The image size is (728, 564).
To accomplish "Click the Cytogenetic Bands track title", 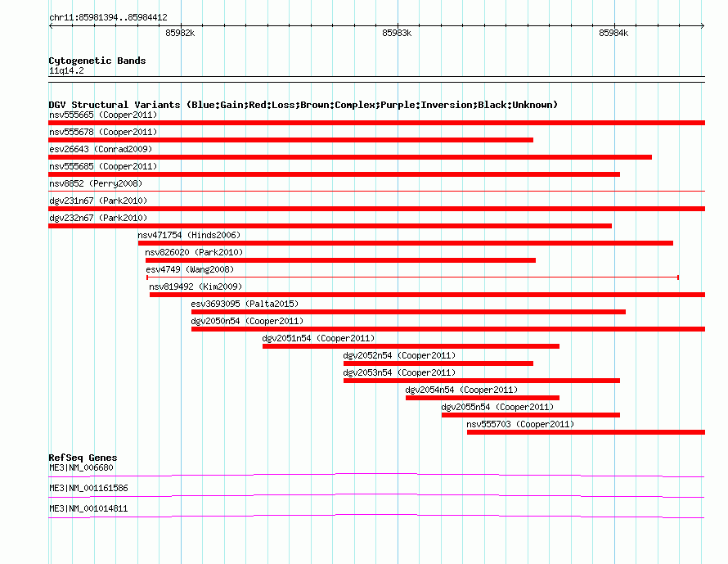I will pyautogui.click(x=97, y=61).
